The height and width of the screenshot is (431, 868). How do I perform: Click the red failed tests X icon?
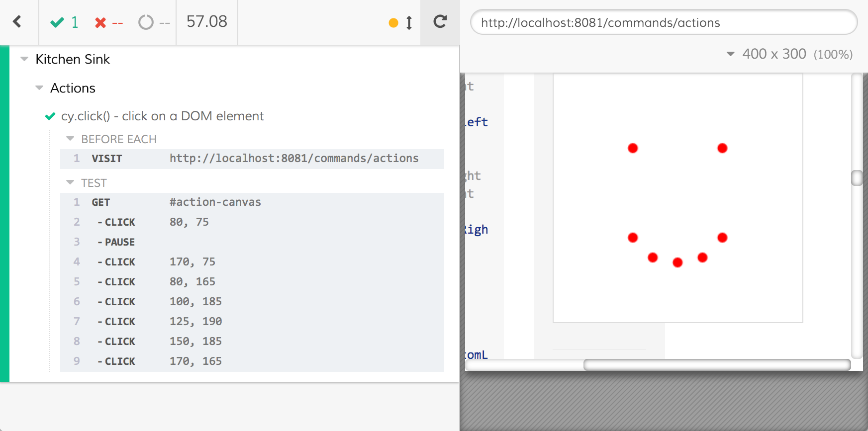100,22
